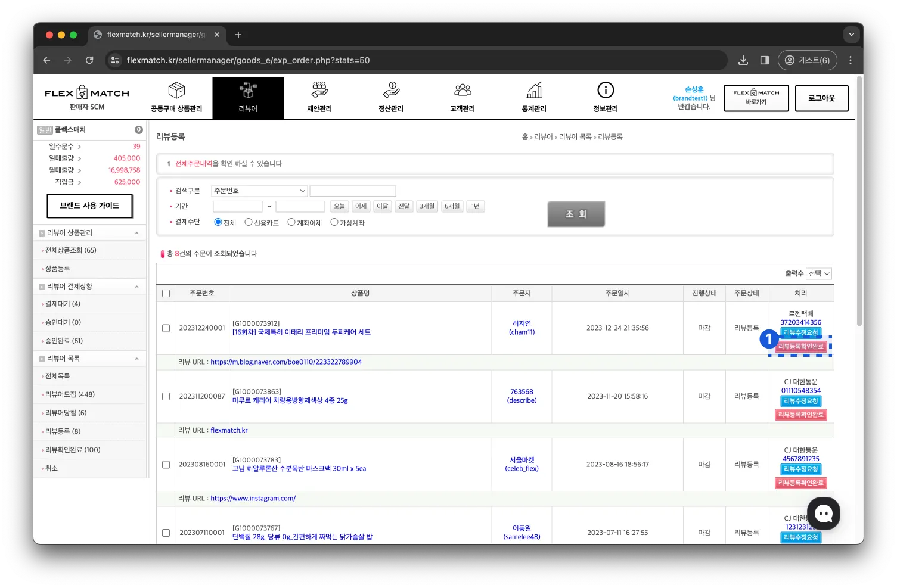This screenshot has height=588, width=897.
Task: Open 리뷰확인완료 (100) sidebar item
Action: (73, 450)
